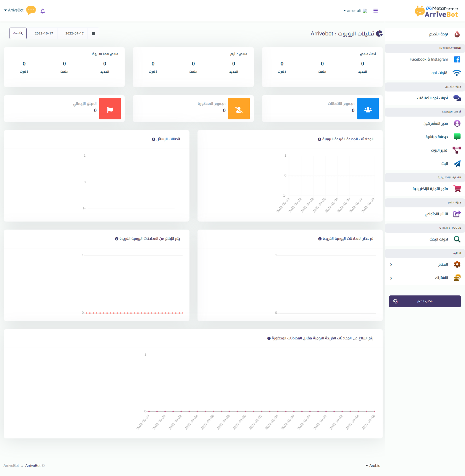Click the بحث search button
The width and height of the screenshot is (465, 476).
coord(18,34)
